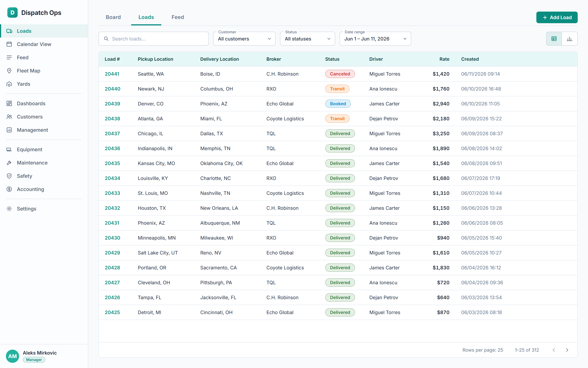The width and height of the screenshot is (588, 368).
Task: Click the Equipment icon in sidebar
Action: coord(9,149)
